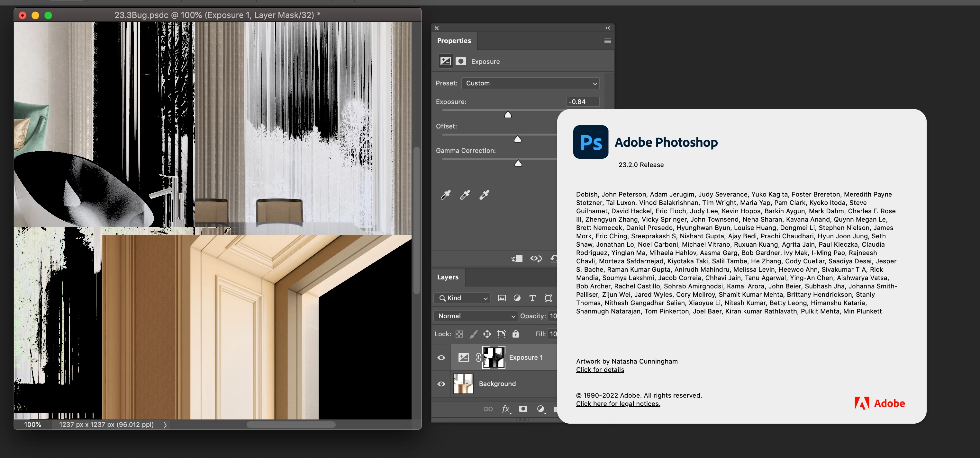The height and width of the screenshot is (458, 980).
Task: Select the black point eyedropper
Action: tap(446, 195)
